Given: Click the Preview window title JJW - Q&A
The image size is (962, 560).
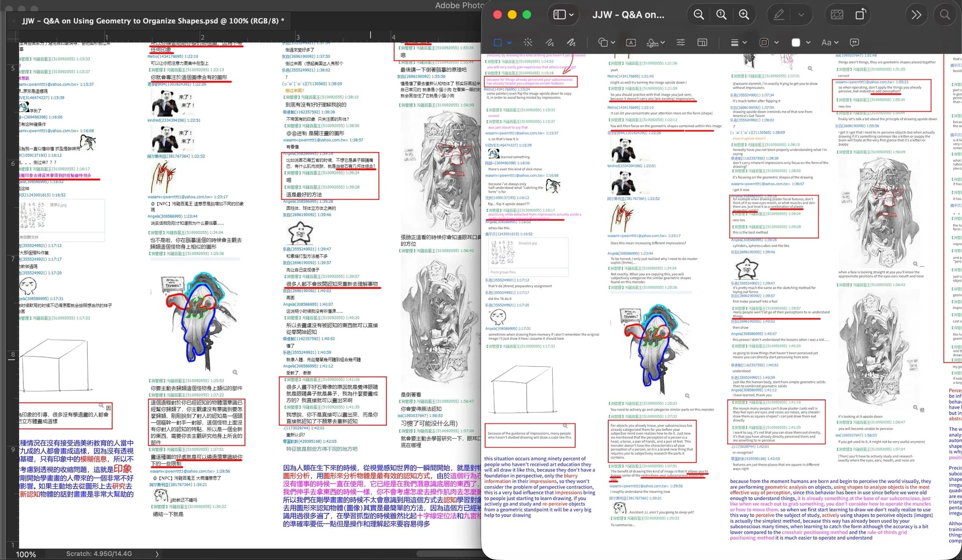Looking at the screenshot, I should [x=628, y=15].
